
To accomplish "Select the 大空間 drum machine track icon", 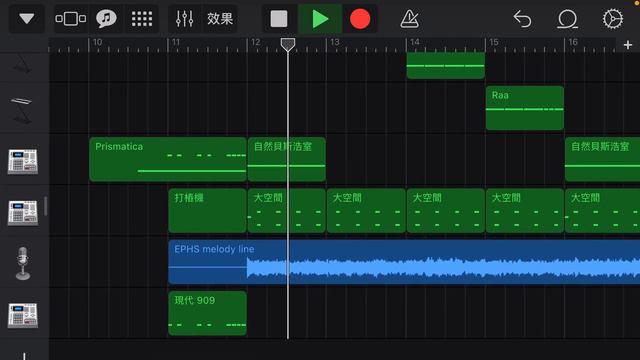I will (x=23, y=212).
